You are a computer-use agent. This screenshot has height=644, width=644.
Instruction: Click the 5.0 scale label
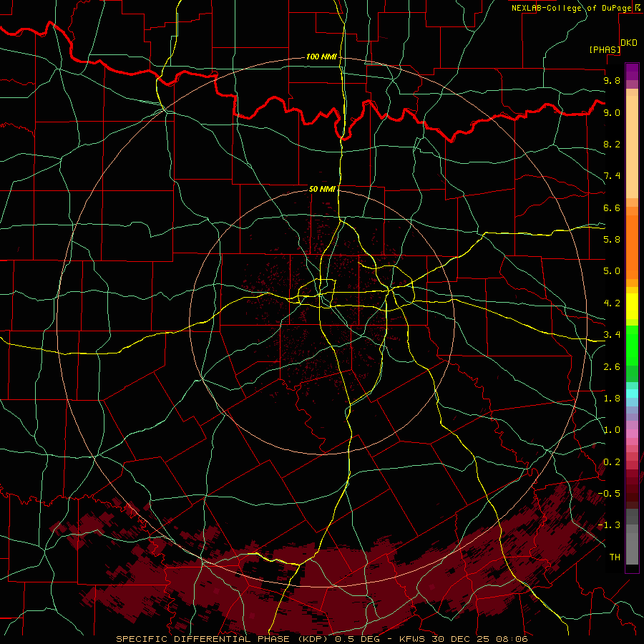click(x=612, y=271)
